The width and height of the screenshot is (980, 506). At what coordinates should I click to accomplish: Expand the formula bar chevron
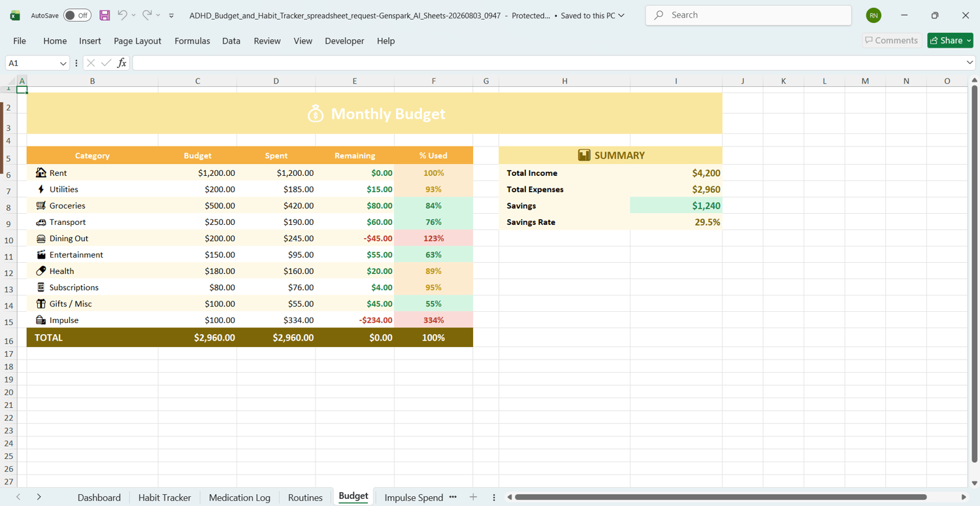tap(970, 63)
